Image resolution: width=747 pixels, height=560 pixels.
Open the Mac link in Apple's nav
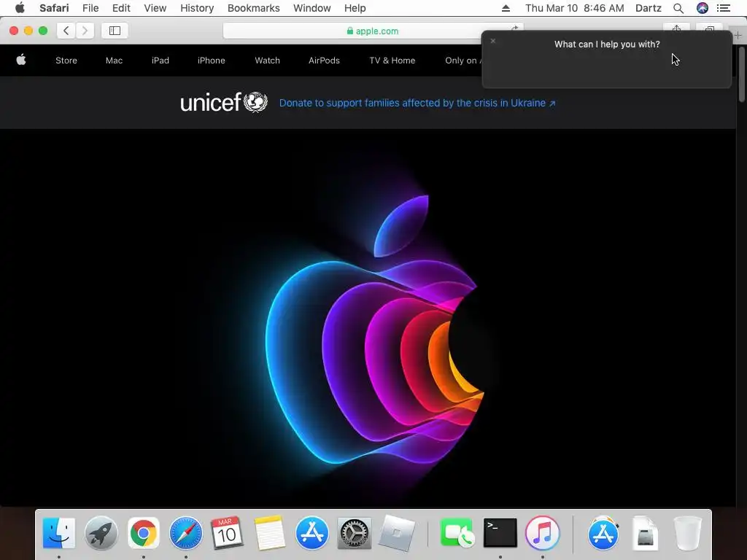114,61
